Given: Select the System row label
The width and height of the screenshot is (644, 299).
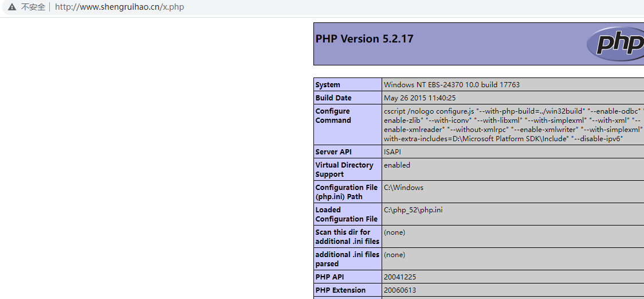Looking at the screenshot, I should (x=328, y=85).
